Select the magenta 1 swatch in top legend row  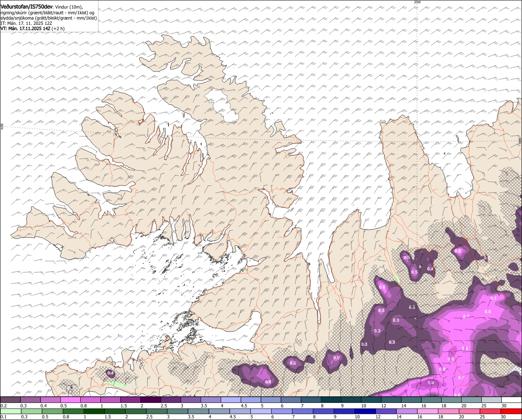click(x=111, y=400)
